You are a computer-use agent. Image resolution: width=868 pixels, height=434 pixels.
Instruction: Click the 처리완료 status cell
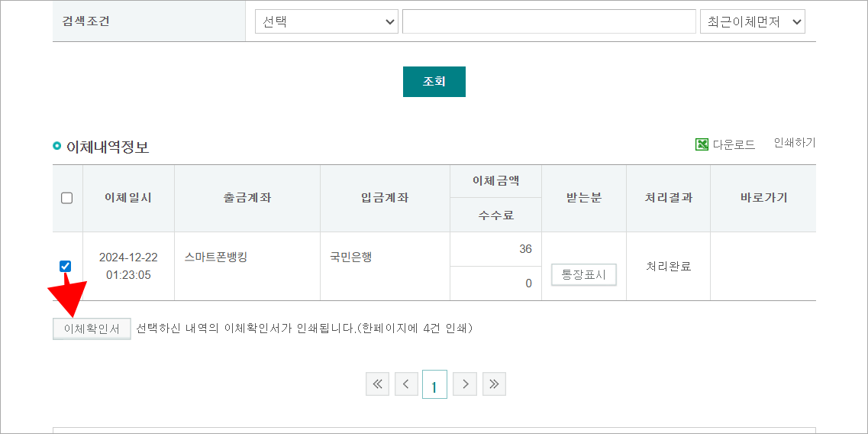coord(668,266)
